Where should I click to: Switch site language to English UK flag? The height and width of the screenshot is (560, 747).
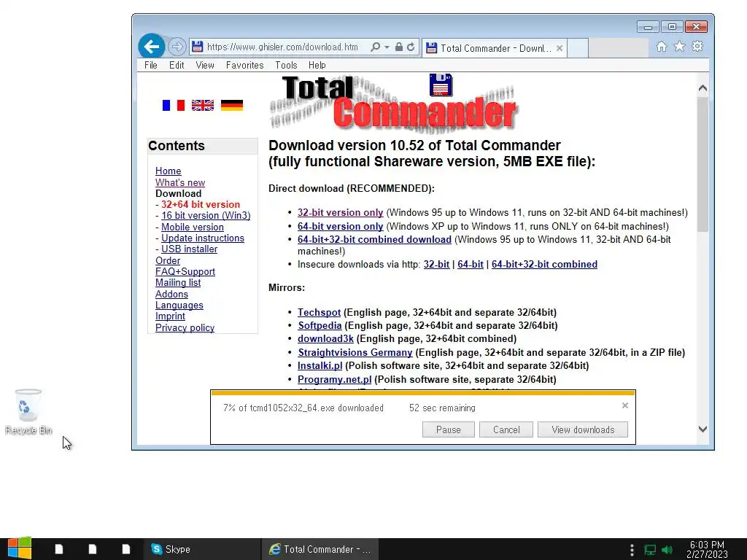[203, 105]
